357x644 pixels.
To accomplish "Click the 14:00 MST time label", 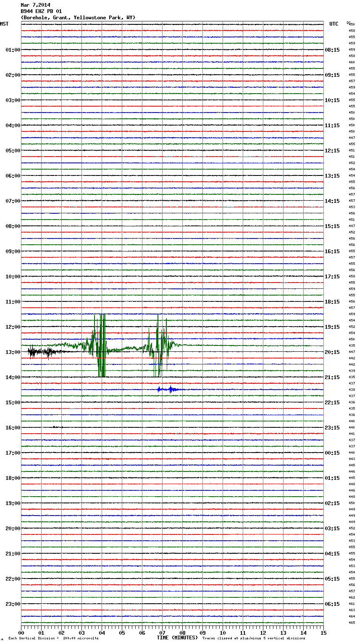I will pos(13,377).
